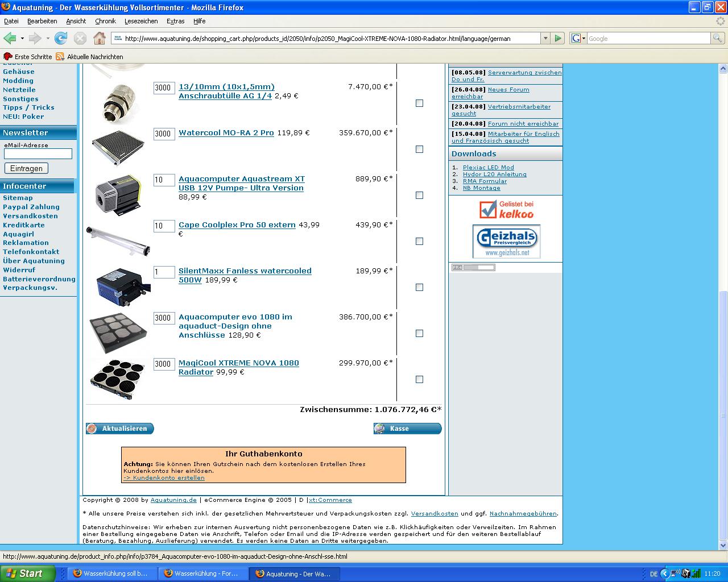Open the Chronik menu
This screenshot has width=728, height=582.
105,21
